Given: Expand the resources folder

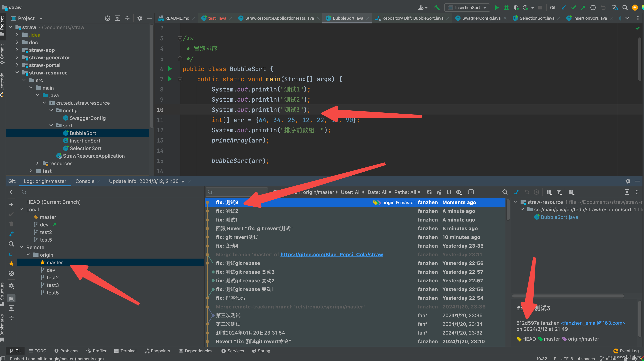Looking at the screenshot, I should coord(37,163).
